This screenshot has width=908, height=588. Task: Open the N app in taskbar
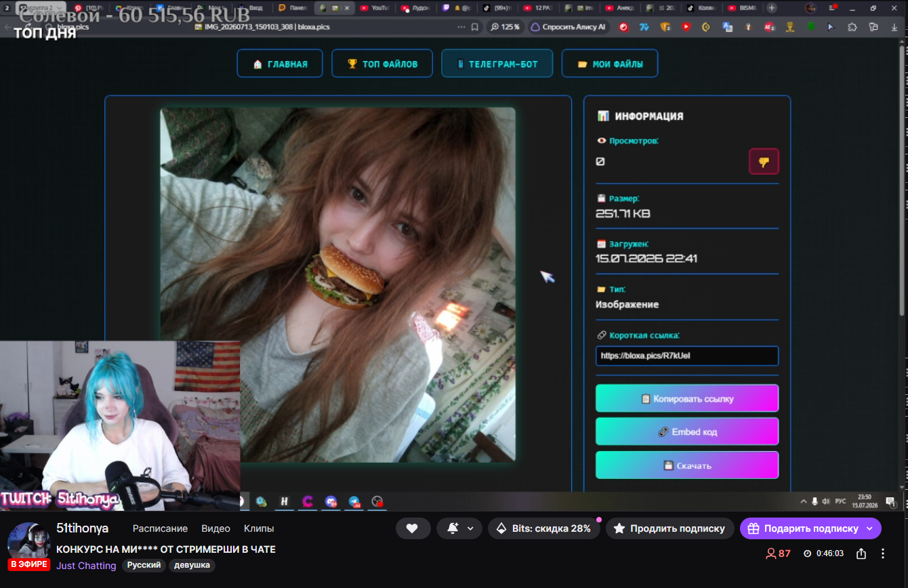point(285,501)
